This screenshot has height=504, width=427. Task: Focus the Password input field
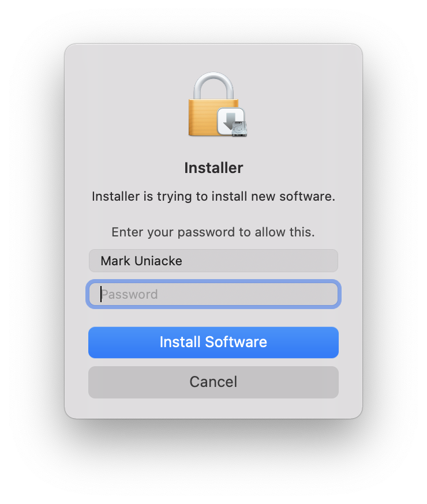(x=213, y=294)
